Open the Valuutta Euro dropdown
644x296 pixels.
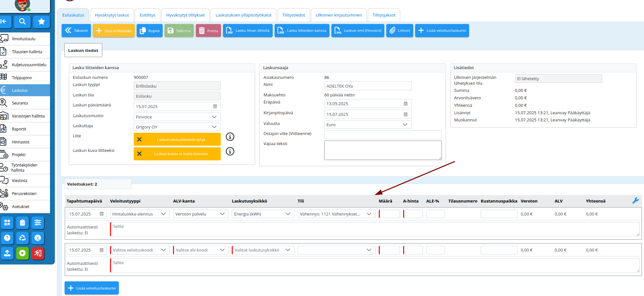[x=367, y=125]
